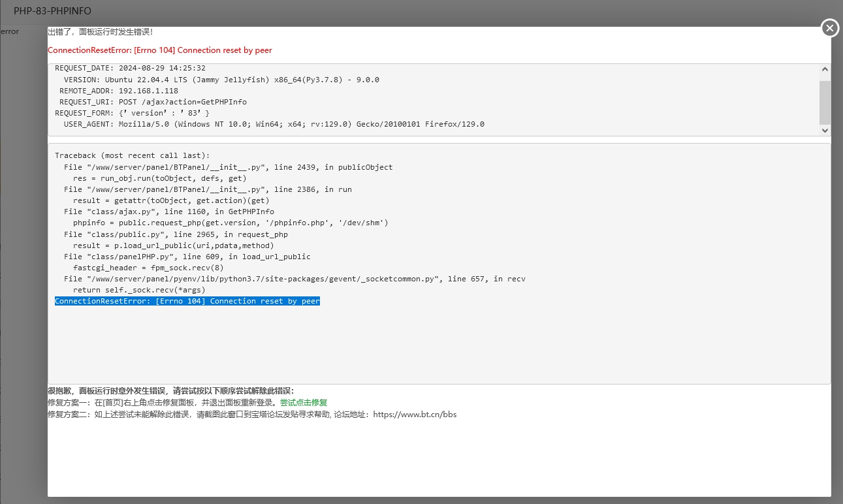Image resolution: width=843 pixels, height=504 pixels.
Task: Click the class/ajax.py line 1160 entry
Action: 169,212
